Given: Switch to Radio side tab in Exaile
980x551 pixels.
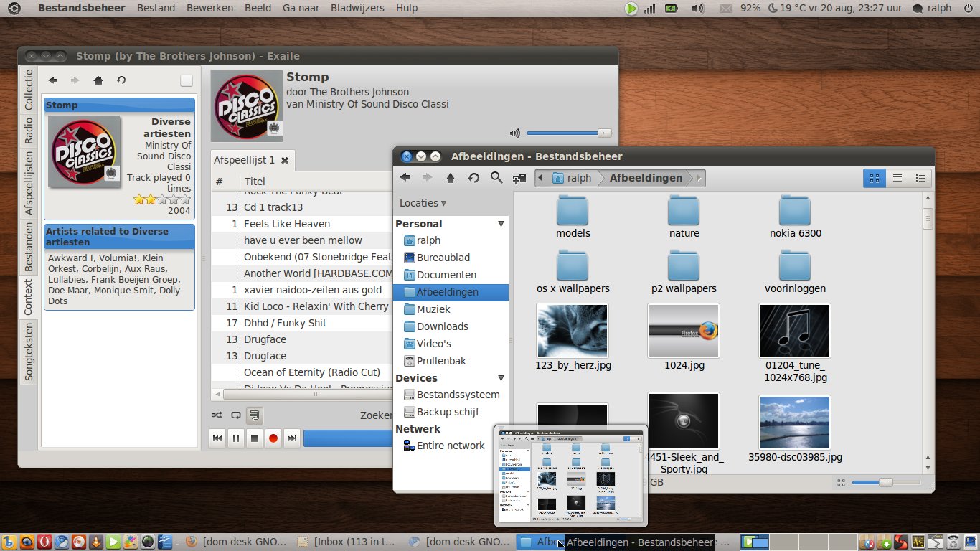Looking at the screenshot, I should pos(29,131).
